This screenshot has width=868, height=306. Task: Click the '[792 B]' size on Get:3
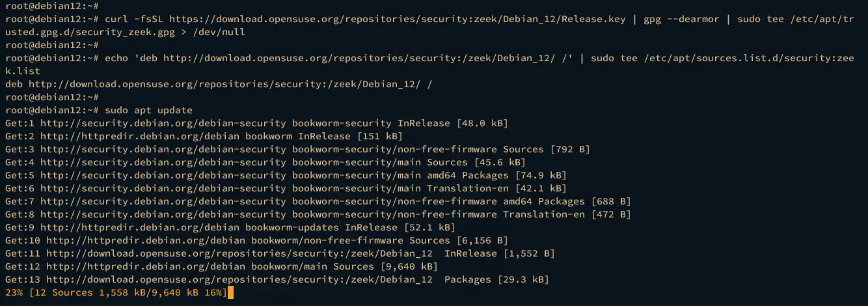[569, 149]
